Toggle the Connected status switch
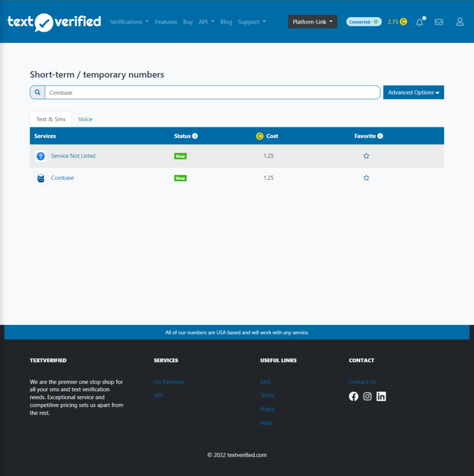Viewport: 474px width, 476px height. click(x=364, y=22)
